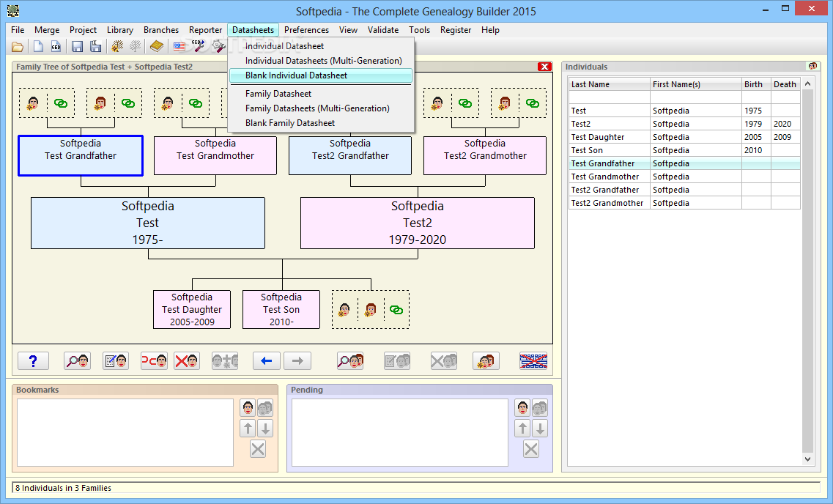Move pending item down with Pending arrow
This screenshot has width=833, height=504.
click(540, 429)
